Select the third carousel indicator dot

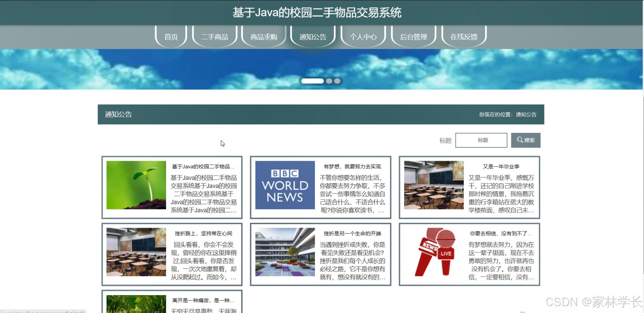pyautogui.click(x=337, y=81)
